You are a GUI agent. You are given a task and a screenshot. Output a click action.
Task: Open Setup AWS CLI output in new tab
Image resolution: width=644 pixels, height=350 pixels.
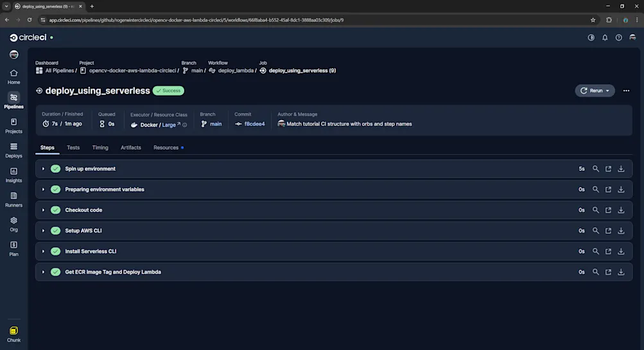[x=608, y=231]
